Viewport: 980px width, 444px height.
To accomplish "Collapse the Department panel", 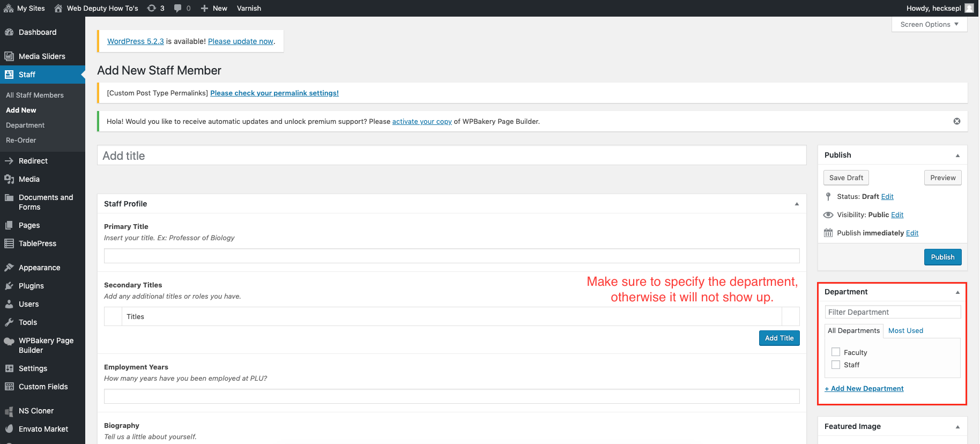I will [x=957, y=292].
